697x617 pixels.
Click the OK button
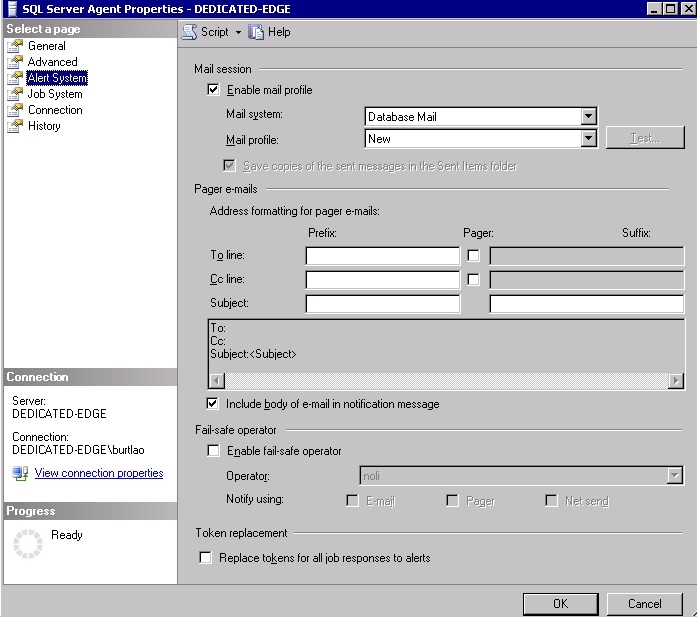[561, 604]
